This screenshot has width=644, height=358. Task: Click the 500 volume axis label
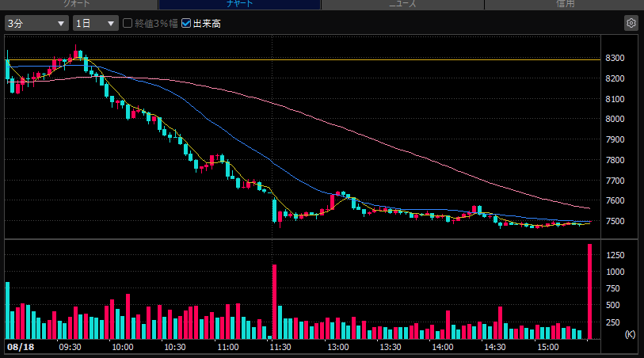pos(613,305)
